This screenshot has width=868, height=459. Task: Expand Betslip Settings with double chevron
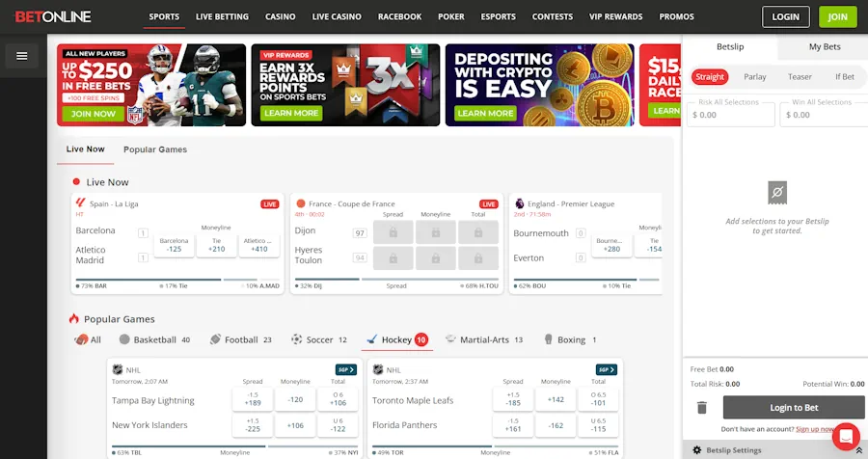point(858,450)
